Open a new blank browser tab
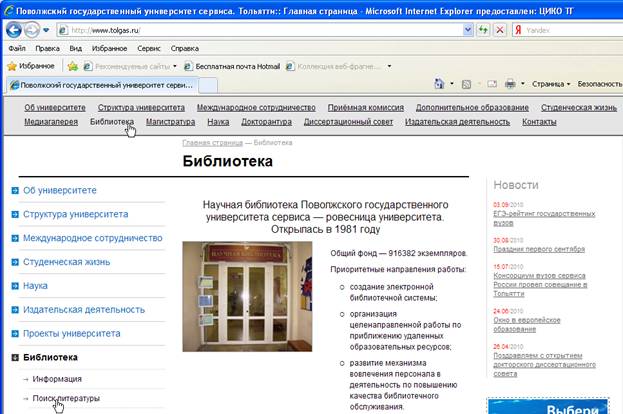Viewport: 623px width, 414px height. (x=208, y=85)
